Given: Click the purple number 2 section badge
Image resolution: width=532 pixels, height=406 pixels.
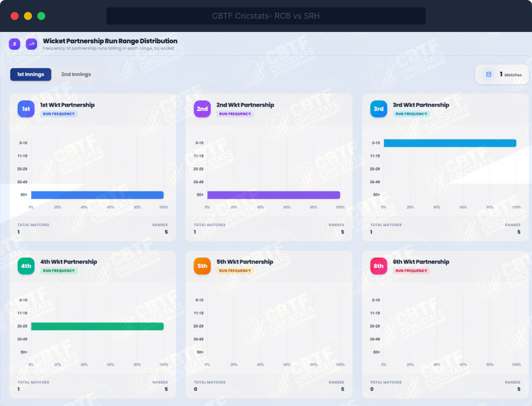Looking at the screenshot, I should point(15,44).
